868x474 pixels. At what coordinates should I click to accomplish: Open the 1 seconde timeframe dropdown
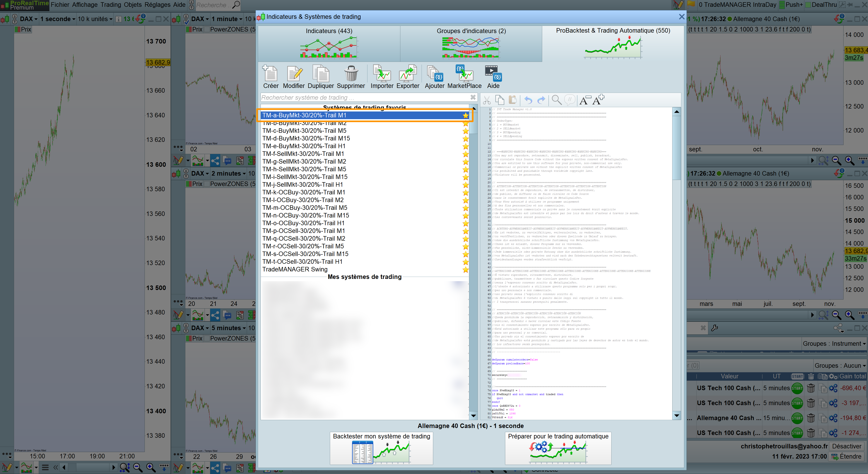coord(58,19)
